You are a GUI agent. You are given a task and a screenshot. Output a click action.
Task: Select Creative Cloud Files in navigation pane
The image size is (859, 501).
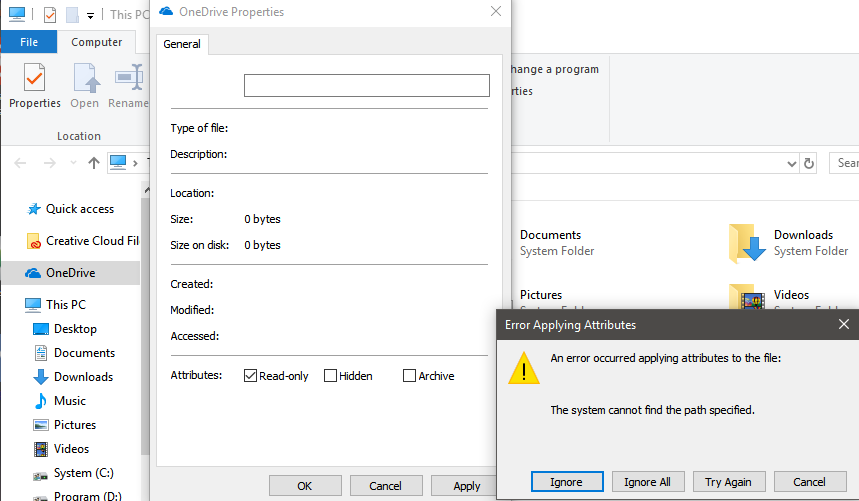pos(82,241)
